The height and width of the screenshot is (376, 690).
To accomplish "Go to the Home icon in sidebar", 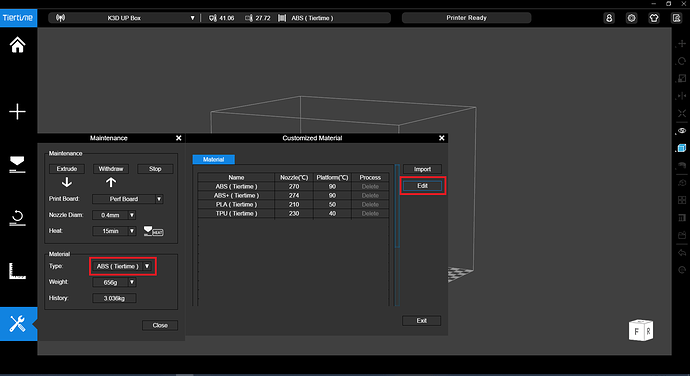I will 18,45.
